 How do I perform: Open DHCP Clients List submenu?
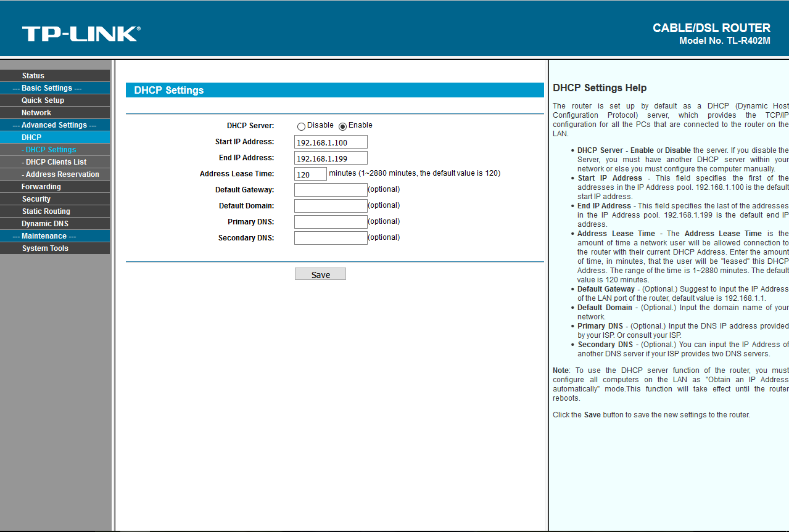click(x=55, y=162)
